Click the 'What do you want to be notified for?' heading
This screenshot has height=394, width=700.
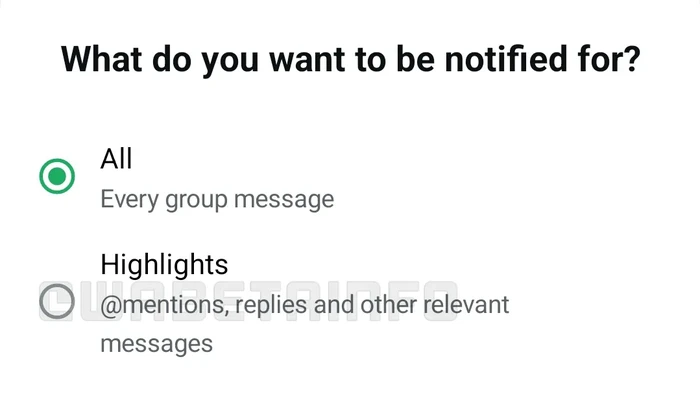pos(350,59)
